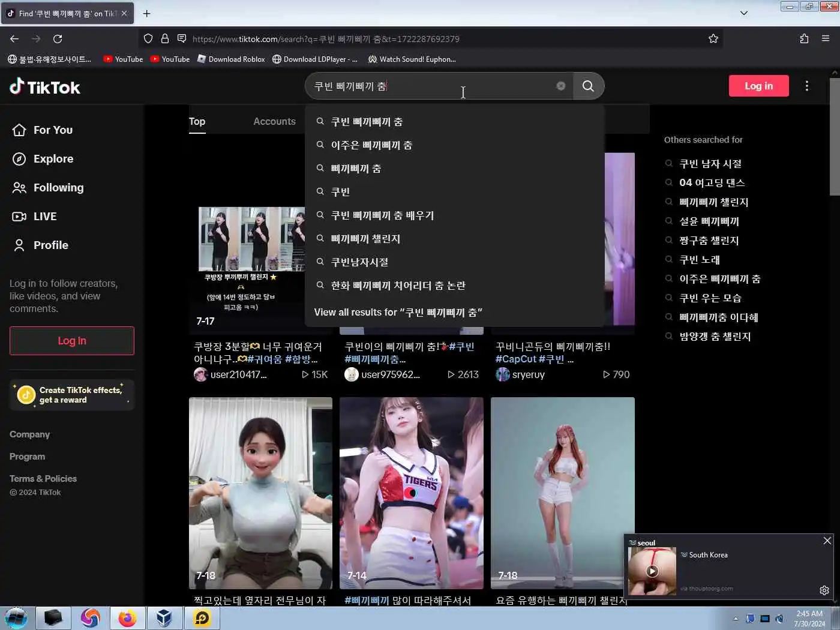This screenshot has width=840, height=630.
Task: Open Explore in the sidebar
Action: [x=42, y=158]
